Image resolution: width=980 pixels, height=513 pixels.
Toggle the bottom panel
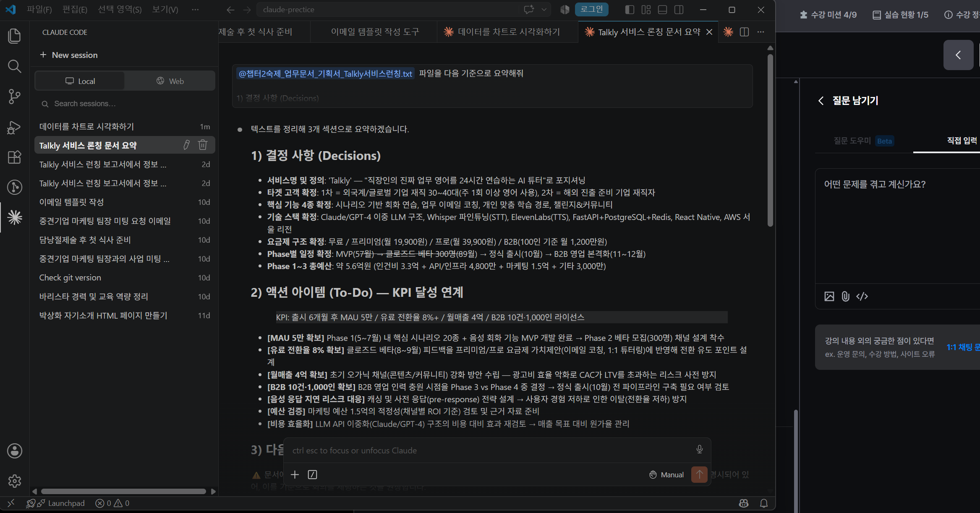click(x=663, y=10)
